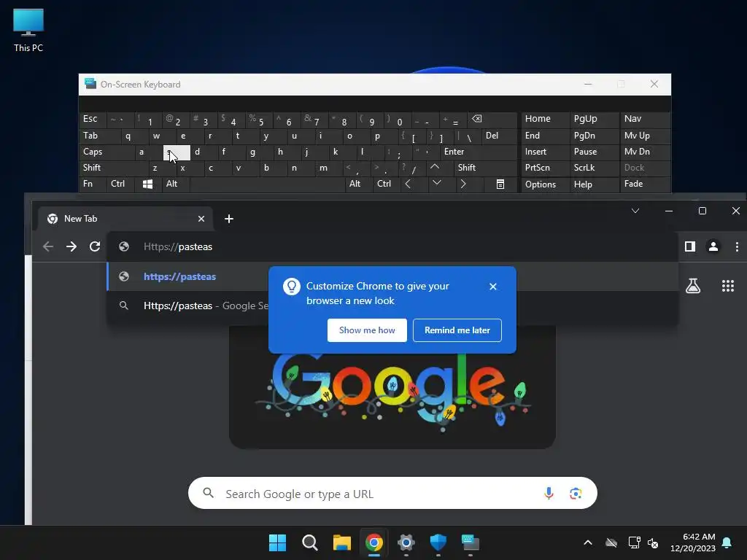Click Show me how button
The image size is (747, 560).
(367, 330)
